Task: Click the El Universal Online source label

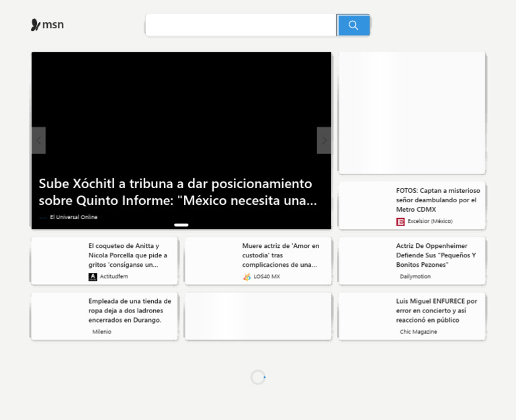Action: pos(73,217)
